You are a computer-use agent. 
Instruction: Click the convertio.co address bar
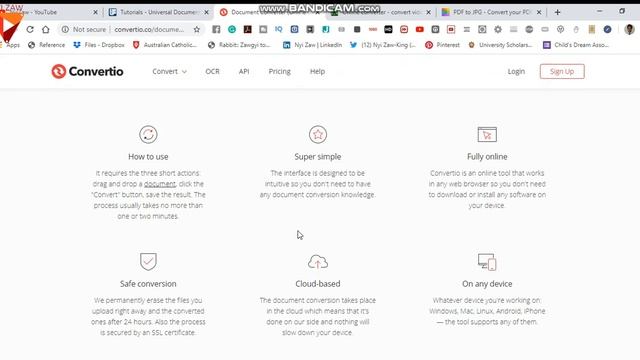[x=149, y=29]
